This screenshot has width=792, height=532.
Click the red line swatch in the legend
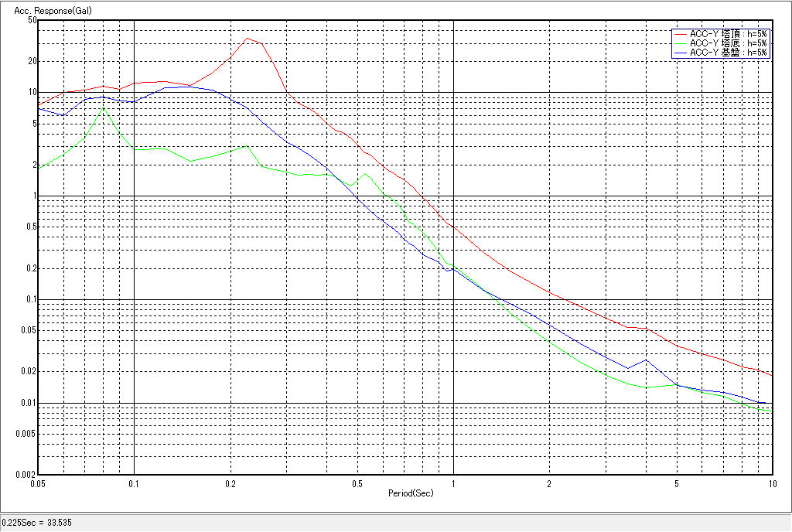(681, 34)
